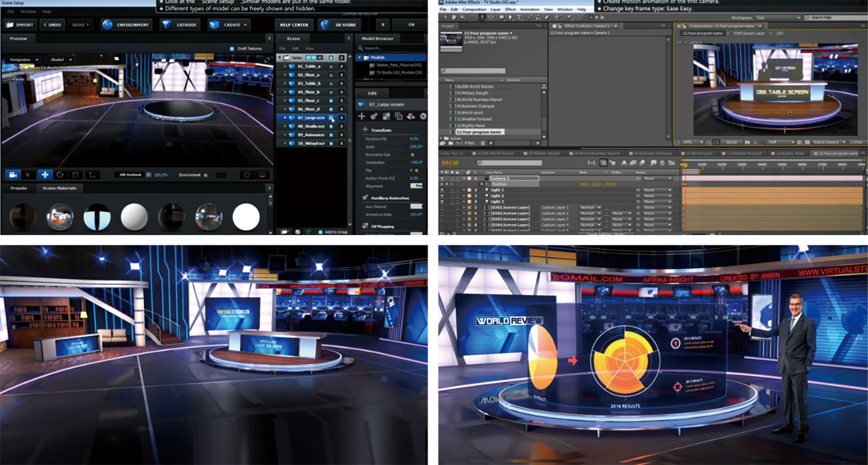The width and height of the screenshot is (868, 465).
Task: Open the Active Camera view dropdown
Action: (x=828, y=142)
